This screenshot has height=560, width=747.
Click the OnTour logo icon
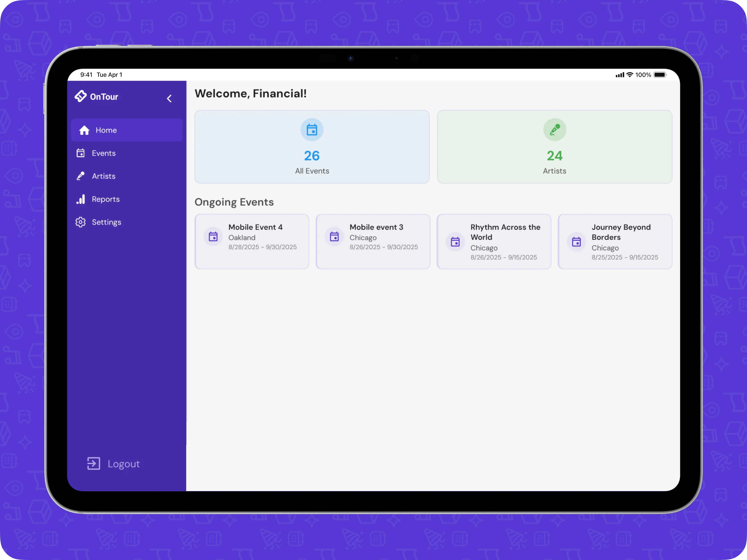pos(80,96)
